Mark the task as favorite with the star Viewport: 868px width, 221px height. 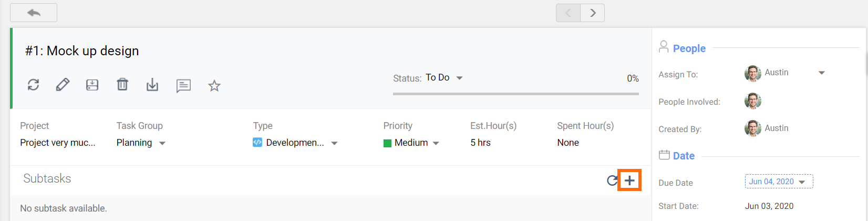(x=214, y=85)
